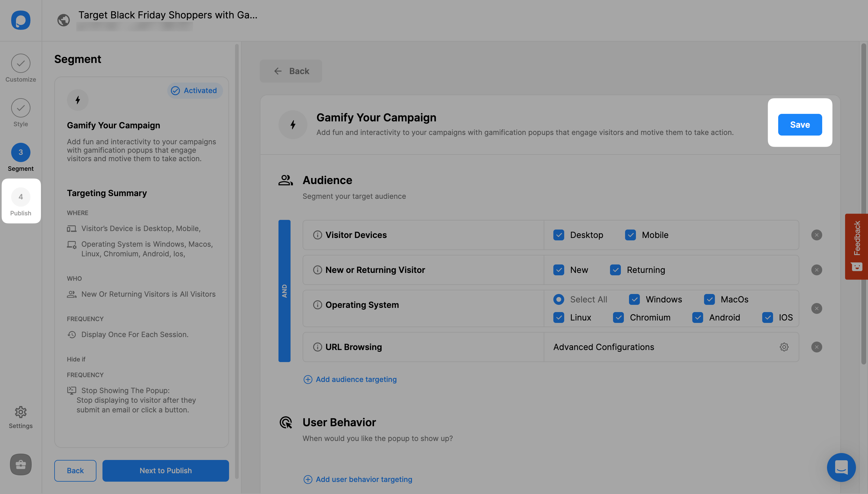868x494 pixels.
Task: Uncheck the Windows checkbox
Action: point(634,300)
